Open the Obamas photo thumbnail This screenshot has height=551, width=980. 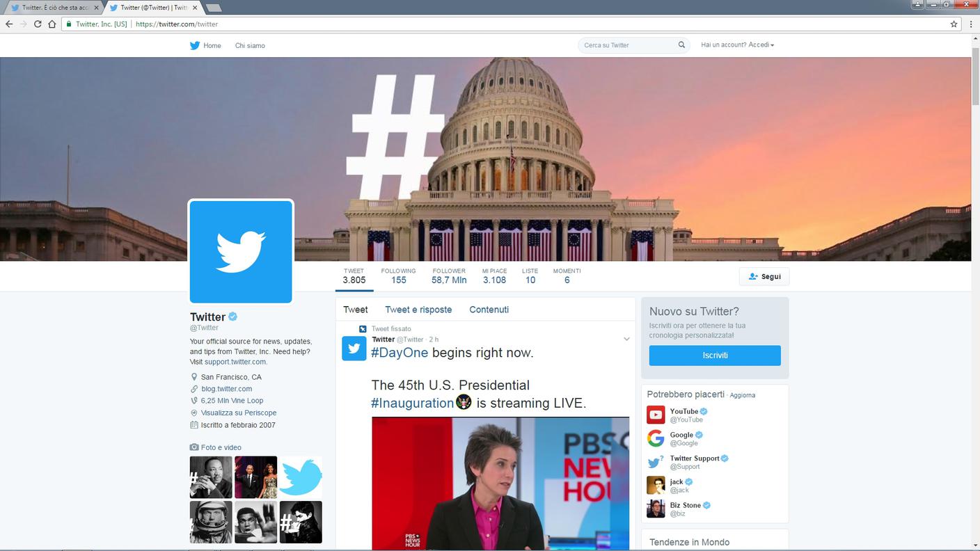pos(255,477)
